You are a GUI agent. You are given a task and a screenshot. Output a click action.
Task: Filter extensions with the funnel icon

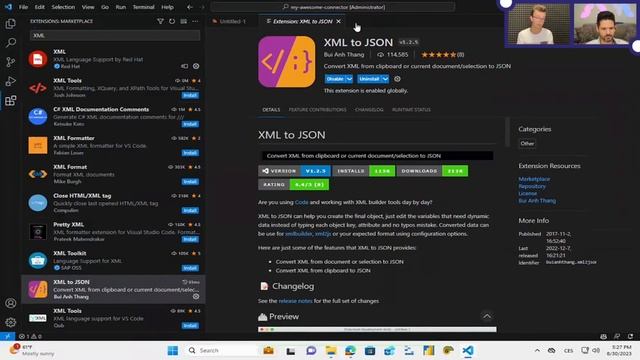(160, 21)
